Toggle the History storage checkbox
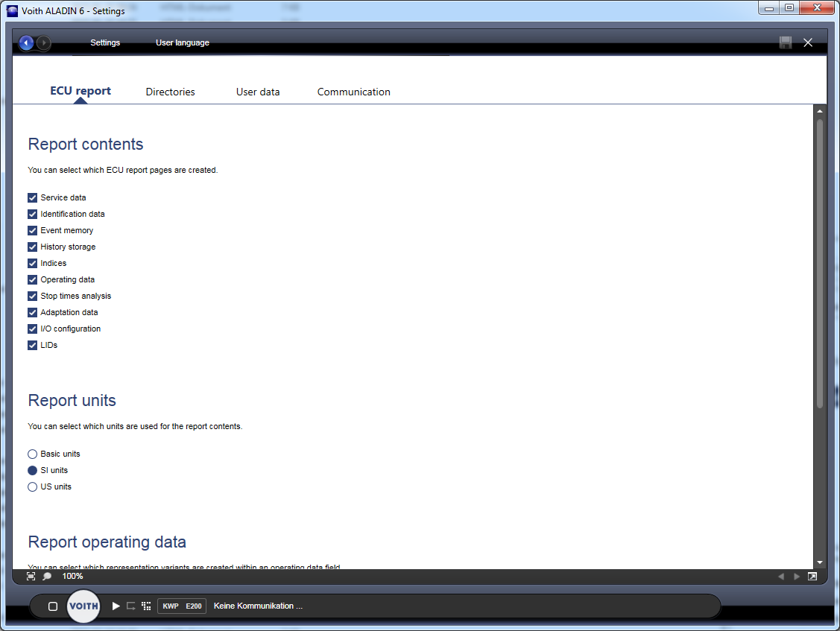This screenshot has width=840, height=631. click(33, 247)
